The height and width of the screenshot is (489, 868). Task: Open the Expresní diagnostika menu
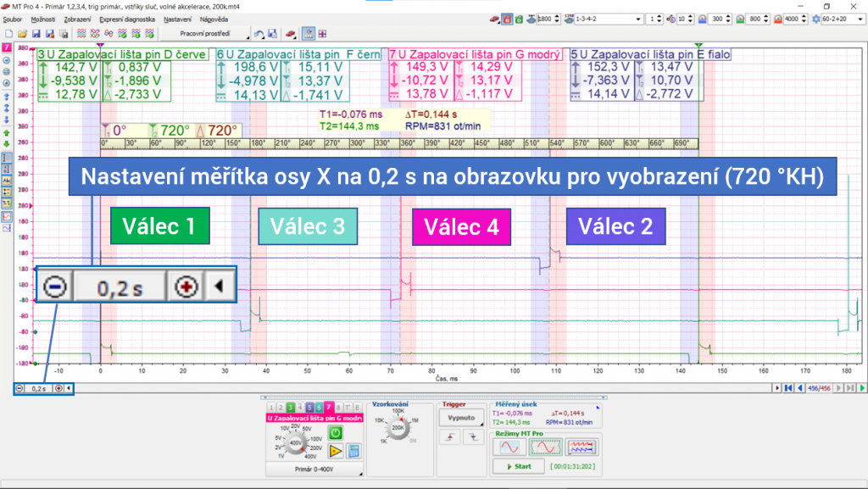click(x=127, y=19)
